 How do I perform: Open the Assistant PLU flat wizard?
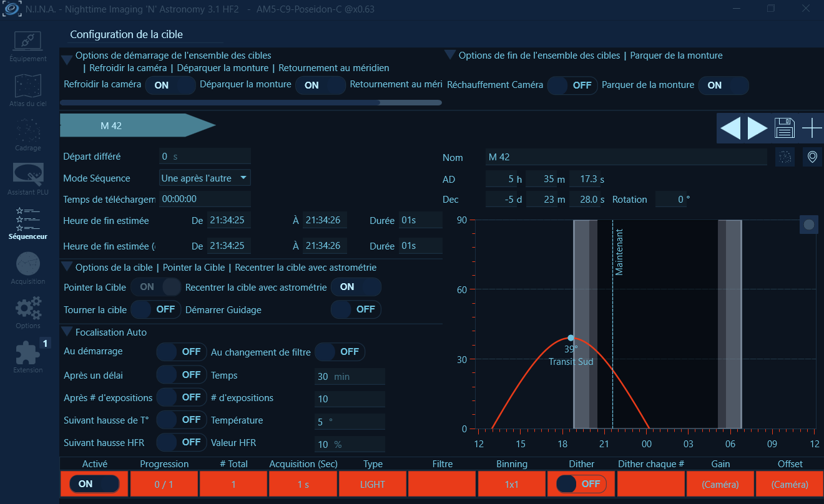point(28,180)
